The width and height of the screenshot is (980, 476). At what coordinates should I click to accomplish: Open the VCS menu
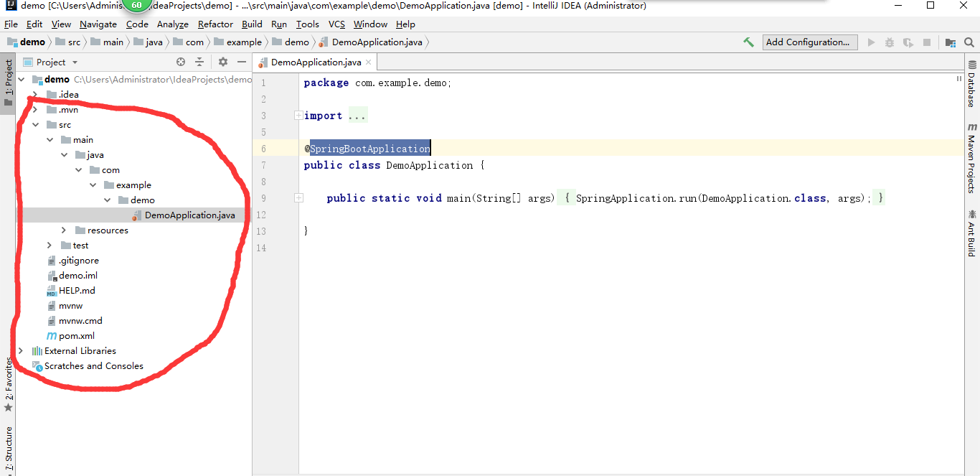[x=336, y=24]
